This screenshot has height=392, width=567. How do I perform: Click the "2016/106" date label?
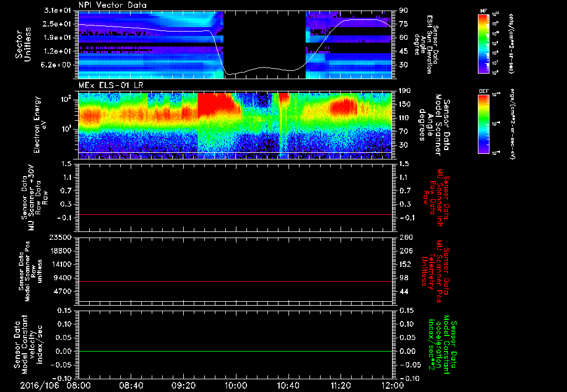click(39, 385)
